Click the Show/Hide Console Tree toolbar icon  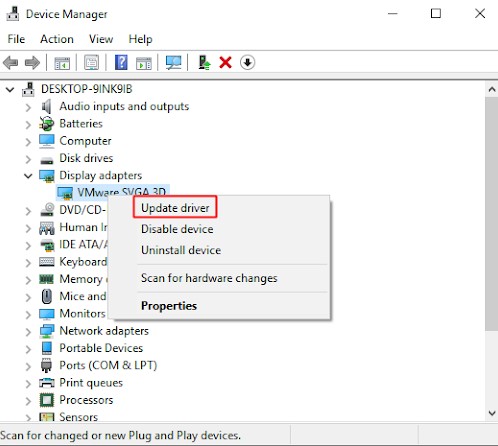(x=62, y=63)
